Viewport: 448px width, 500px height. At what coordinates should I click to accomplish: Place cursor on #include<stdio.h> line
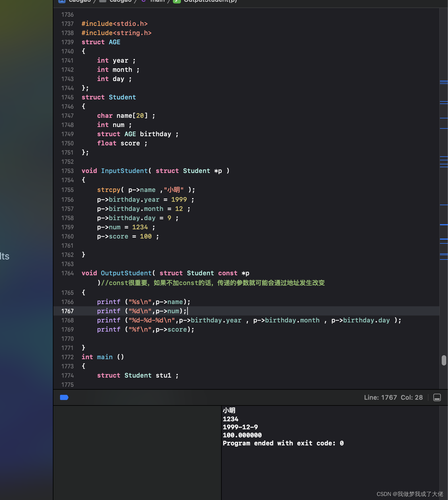115,24
